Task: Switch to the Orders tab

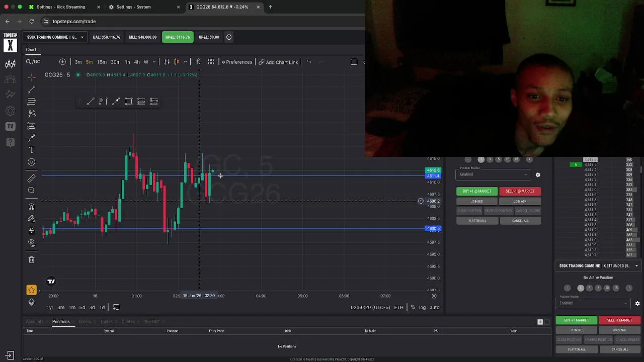Action: pyautogui.click(x=85, y=322)
